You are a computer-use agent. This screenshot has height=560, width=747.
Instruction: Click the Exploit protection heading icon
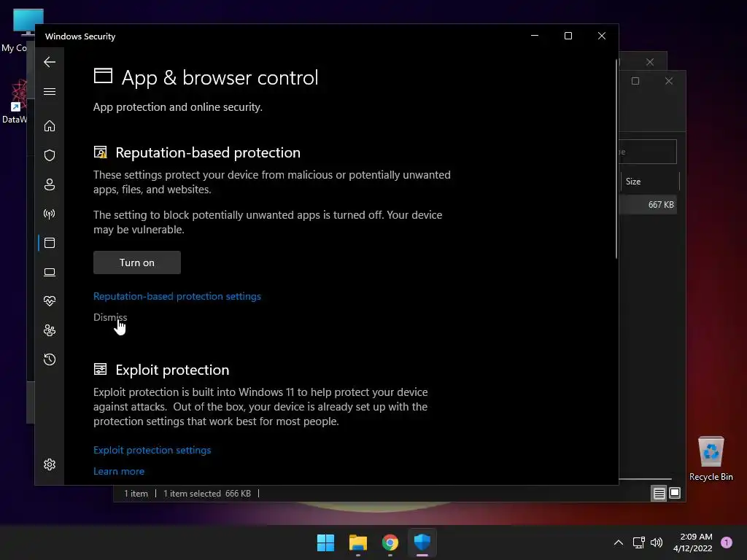pyautogui.click(x=101, y=369)
